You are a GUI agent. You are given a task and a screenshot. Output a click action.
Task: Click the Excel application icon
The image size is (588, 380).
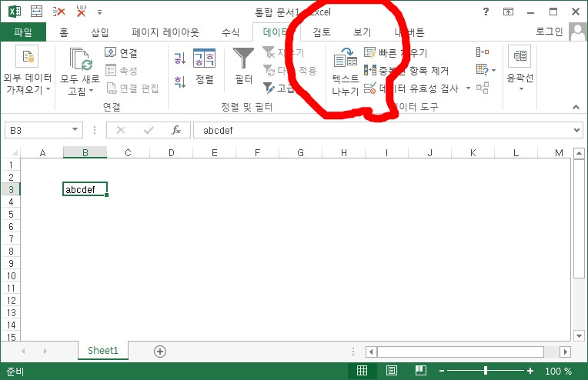click(x=15, y=12)
